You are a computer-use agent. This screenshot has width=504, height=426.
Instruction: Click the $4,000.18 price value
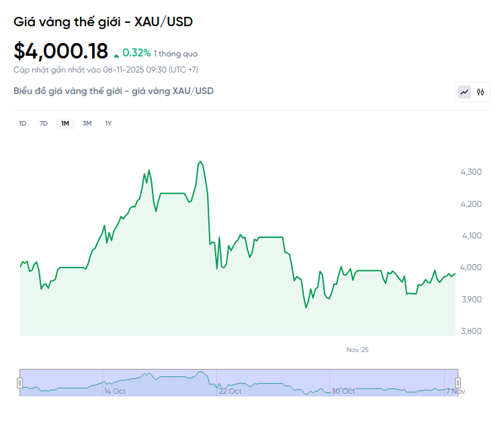[60, 51]
